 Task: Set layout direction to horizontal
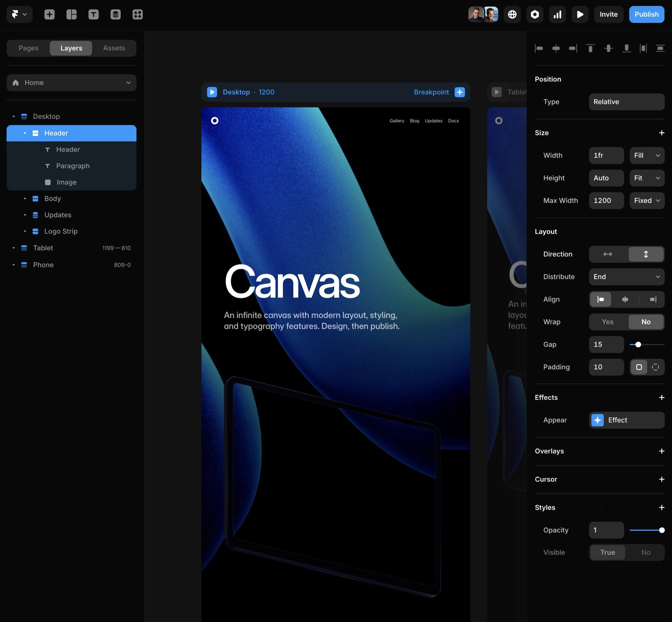(x=608, y=254)
